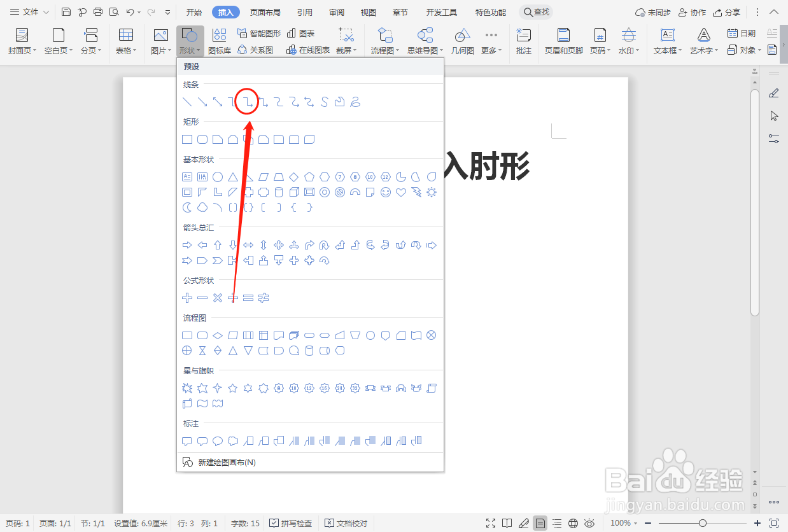Viewport: 788px width, 532px height.
Task: Select the lightning bolt shape
Action: click(x=416, y=192)
